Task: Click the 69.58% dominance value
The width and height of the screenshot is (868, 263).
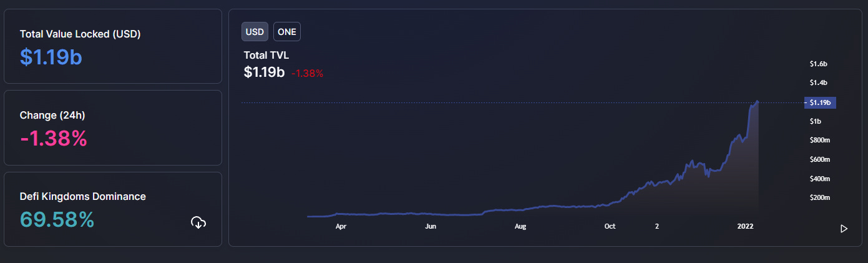Action: (x=57, y=220)
